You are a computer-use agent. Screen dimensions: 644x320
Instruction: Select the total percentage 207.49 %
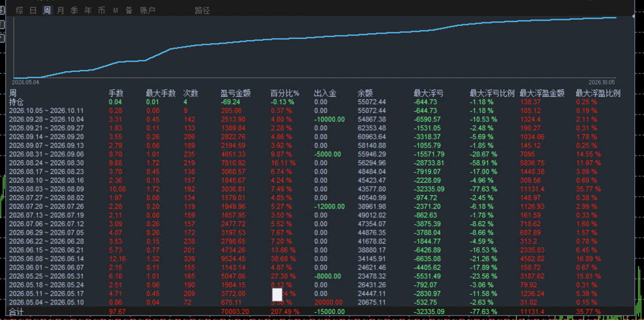284,311
